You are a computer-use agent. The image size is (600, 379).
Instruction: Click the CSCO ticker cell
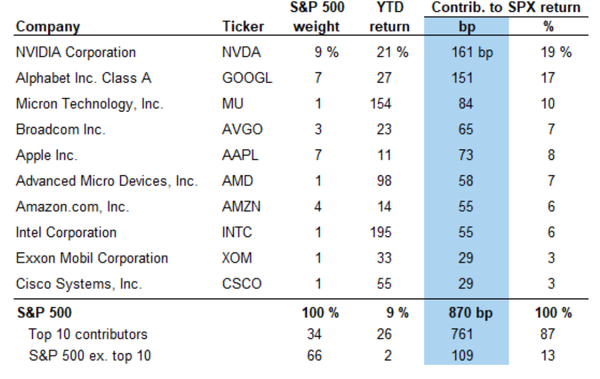(x=242, y=284)
